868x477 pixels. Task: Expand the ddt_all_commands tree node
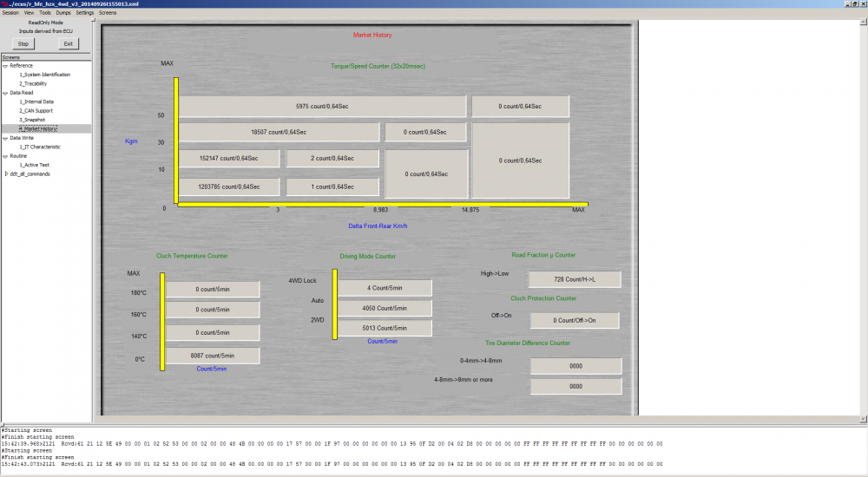[x=6, y=173]
